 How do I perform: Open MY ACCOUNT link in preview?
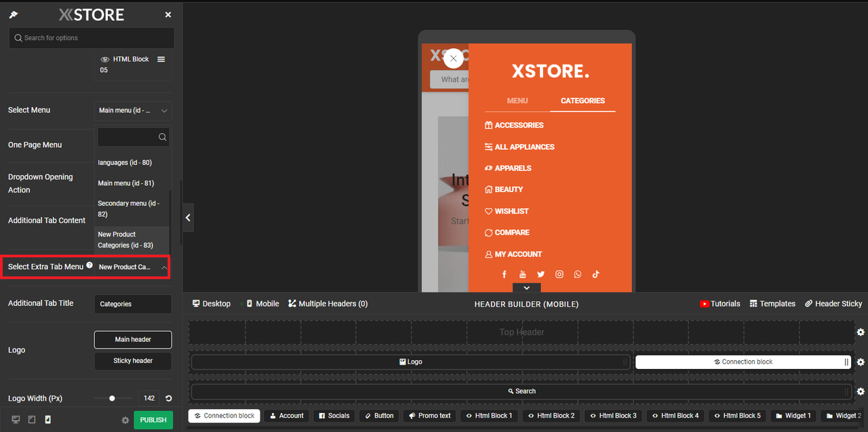click(513, 254)
